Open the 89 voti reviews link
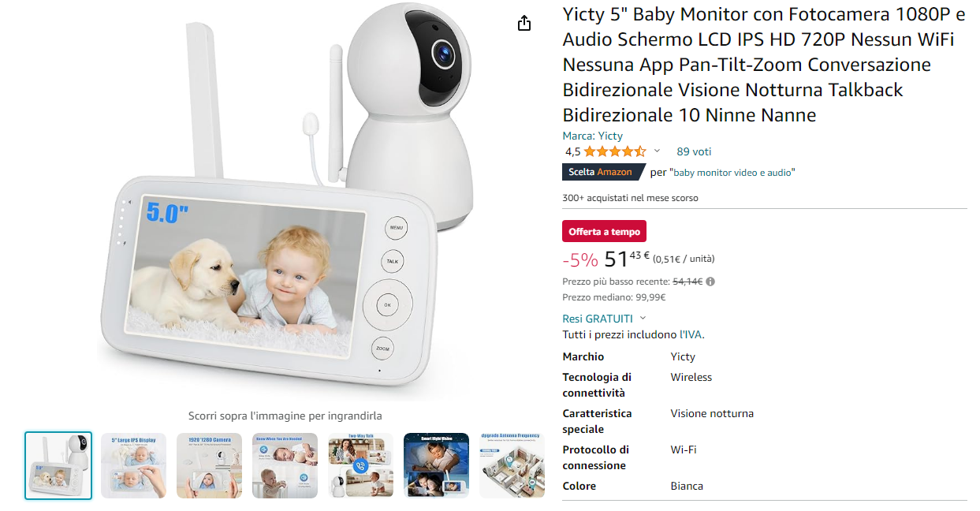 click(x=694, y=151)
